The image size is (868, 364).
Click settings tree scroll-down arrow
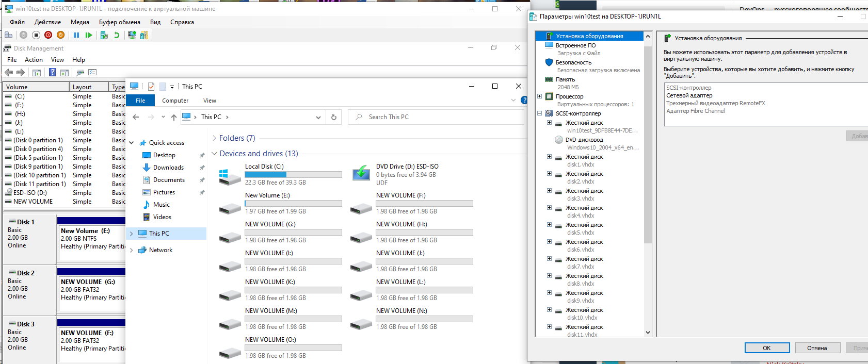pyautogui.click(x=648, y=333)
